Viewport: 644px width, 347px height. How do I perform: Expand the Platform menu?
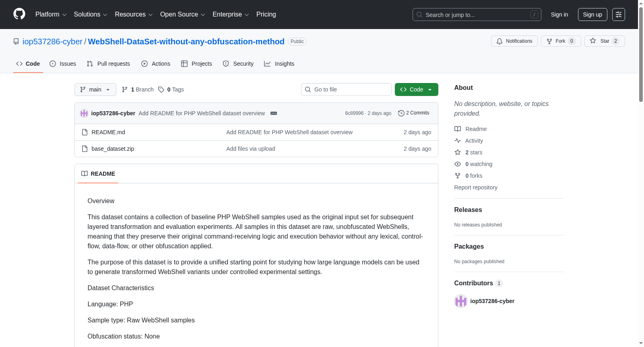pyautogui.click(x=51, y=15)
